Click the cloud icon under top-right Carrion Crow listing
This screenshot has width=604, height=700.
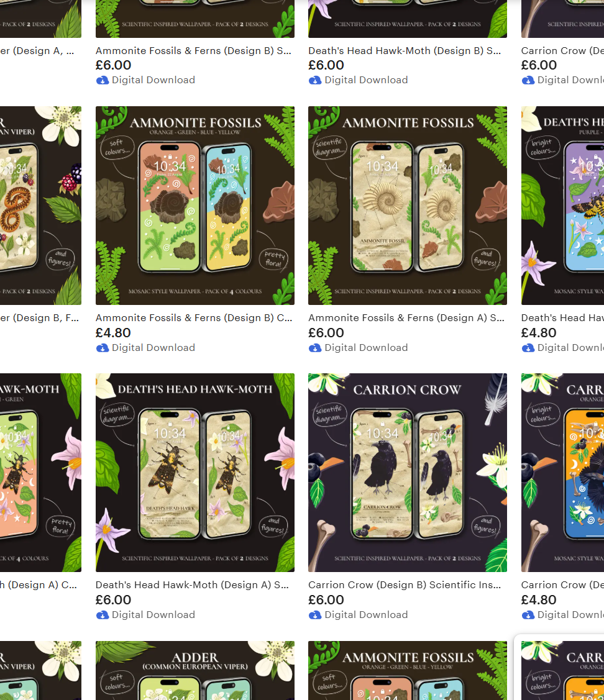(x=528, y=80)
